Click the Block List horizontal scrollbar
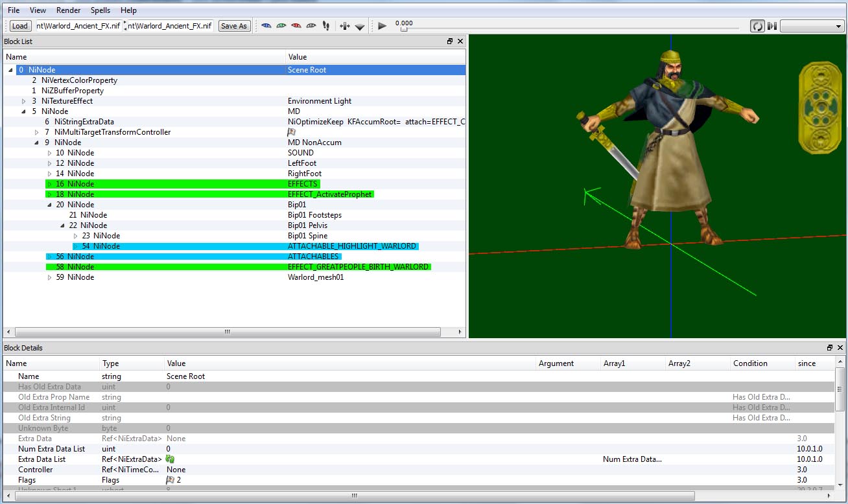This screenshot has height=504, width=848. [x=227, y=332]
